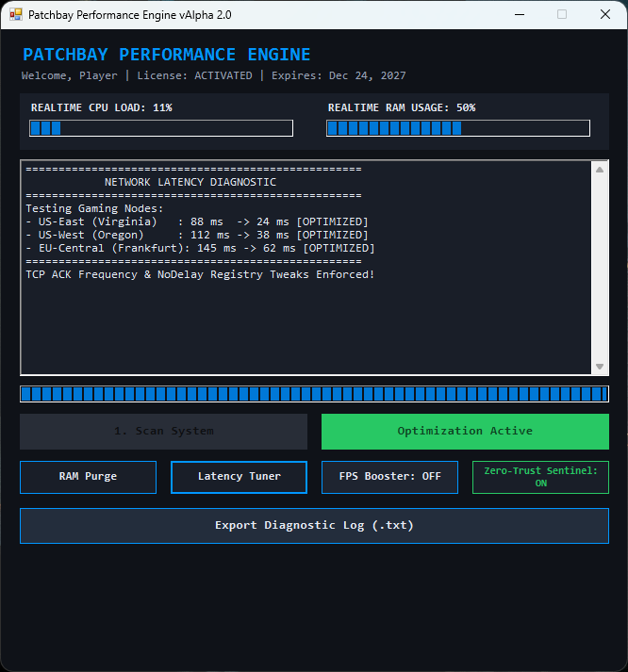Click the full-width optimization progress bar
Viewport: 628px width, 672px height.
click(x=314, y=394)
